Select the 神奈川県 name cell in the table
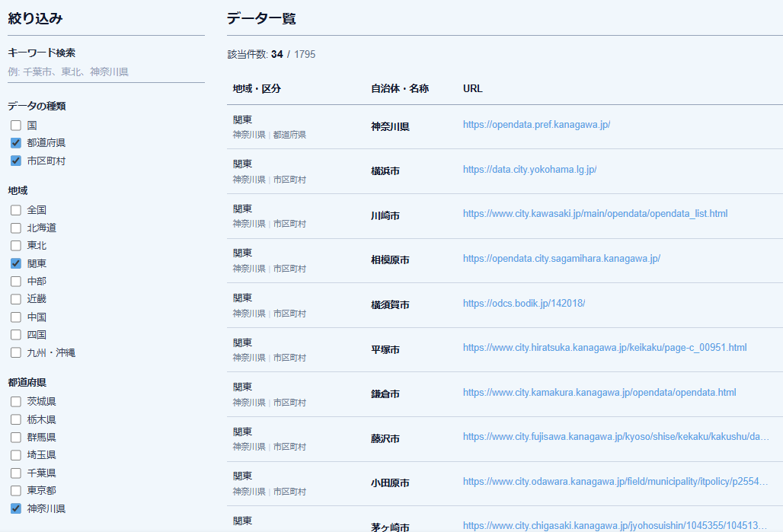783x532 pixels. pyautogui.click(x=390, y=127)
